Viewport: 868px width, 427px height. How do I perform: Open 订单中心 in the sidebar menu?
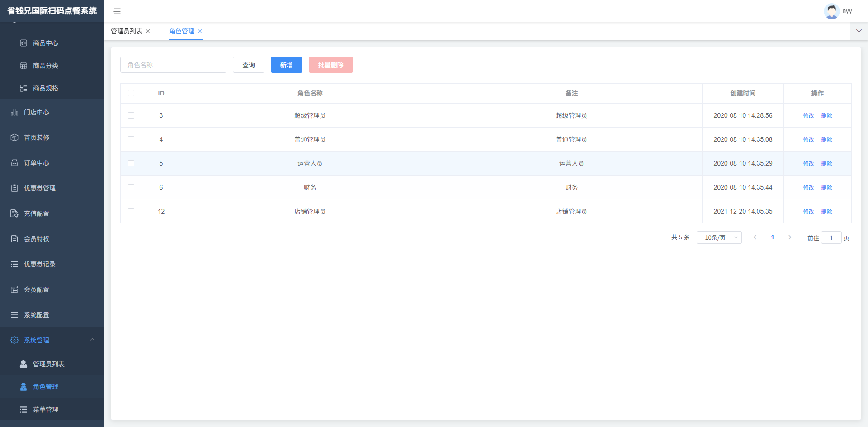37,163
